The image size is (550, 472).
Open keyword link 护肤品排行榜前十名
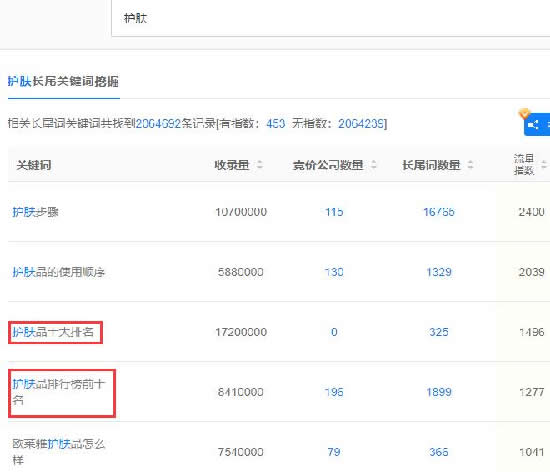(x=59, y=392)
